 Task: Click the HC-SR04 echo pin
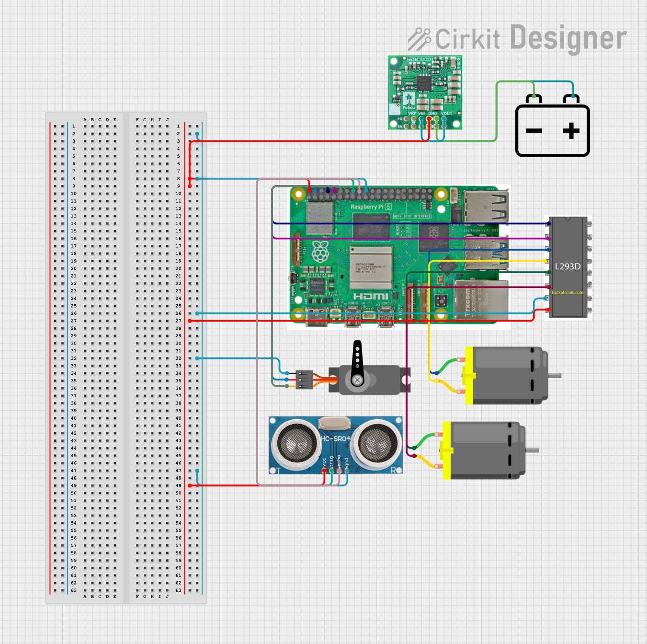tap(340, 471)
